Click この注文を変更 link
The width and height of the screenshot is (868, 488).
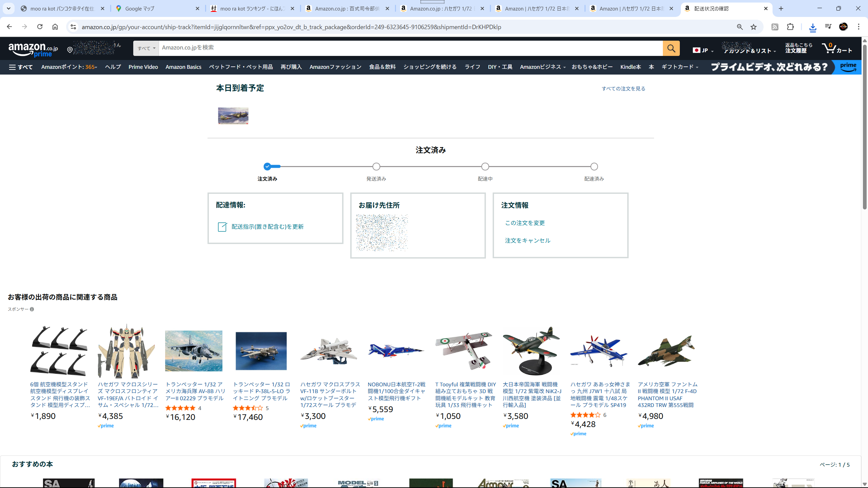(x=525, y=223)
